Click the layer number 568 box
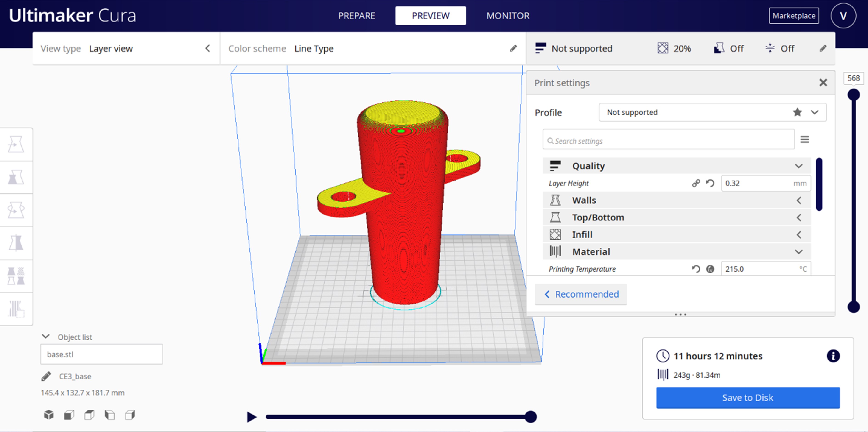 [x=853, y=78]
